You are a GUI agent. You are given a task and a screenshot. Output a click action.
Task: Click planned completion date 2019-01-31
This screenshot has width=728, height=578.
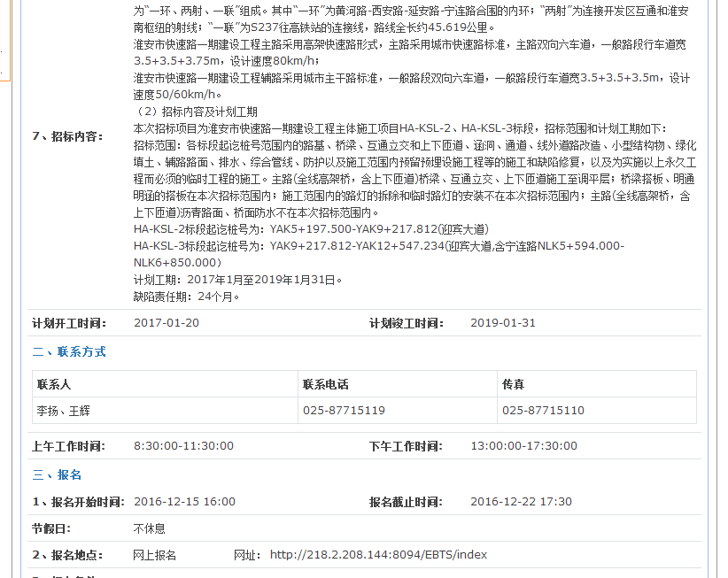coord(503,322)
